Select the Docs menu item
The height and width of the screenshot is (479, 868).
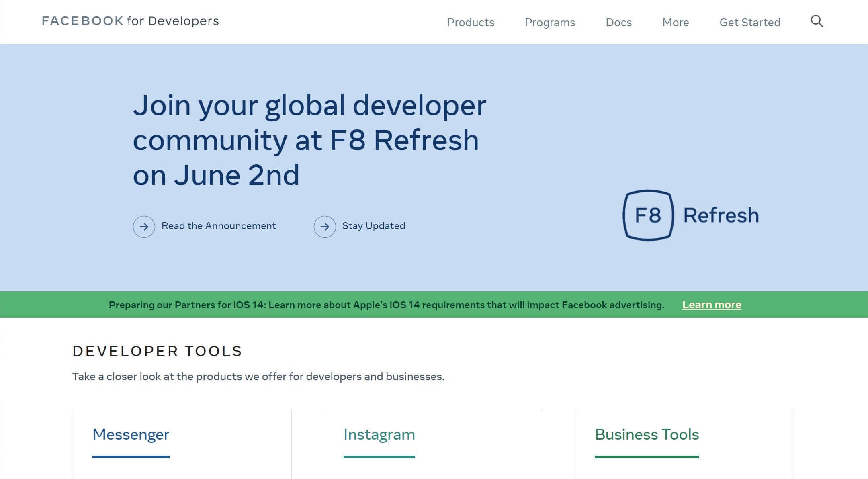(618, 22)
